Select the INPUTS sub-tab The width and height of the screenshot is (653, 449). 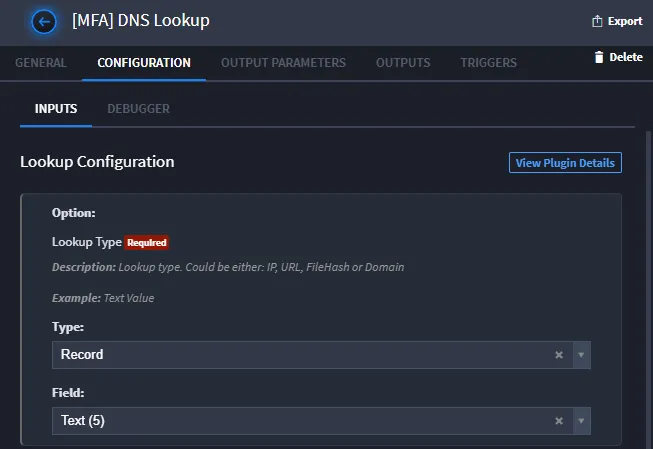tap(56, 109)
